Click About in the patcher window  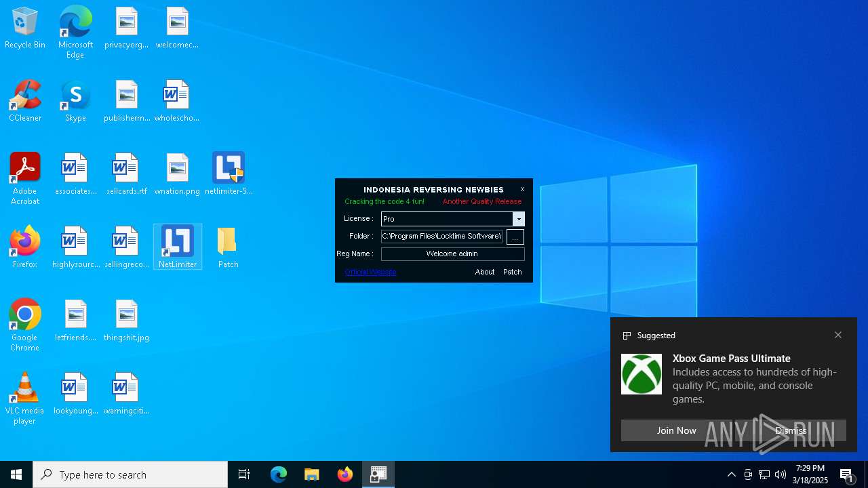tap(485, 272)
